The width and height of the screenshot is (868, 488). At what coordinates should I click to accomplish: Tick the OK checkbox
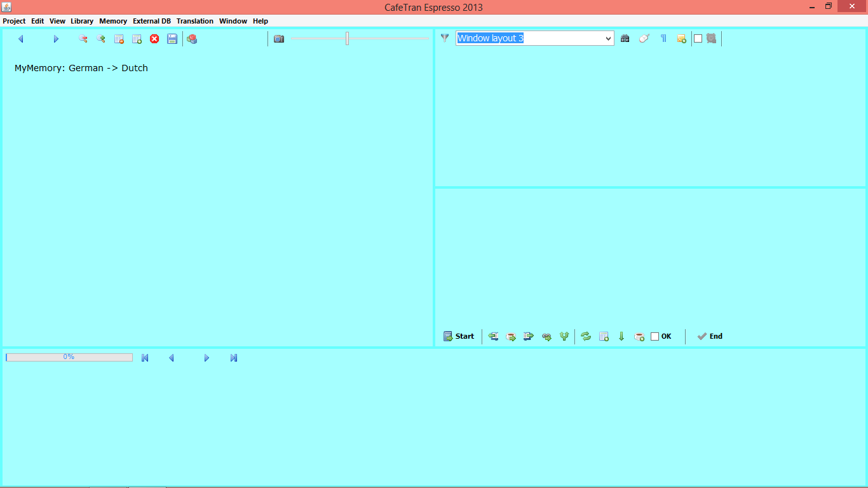click(655, 336)
